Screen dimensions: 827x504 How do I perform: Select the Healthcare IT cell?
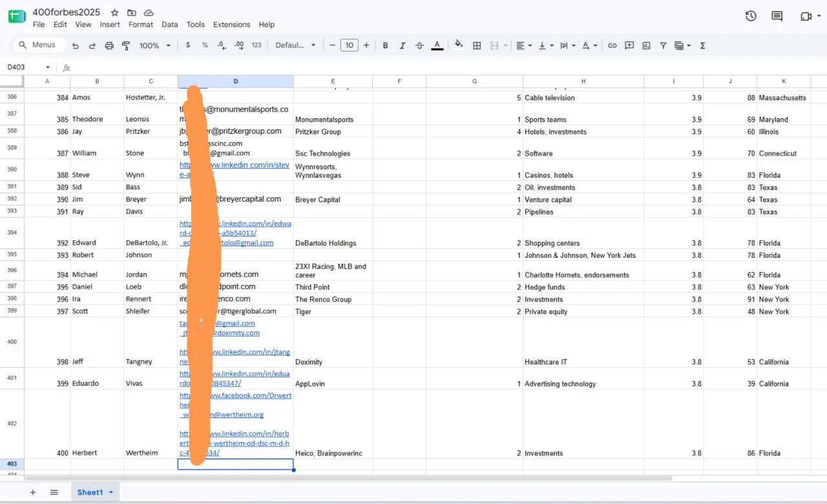pos(583,342)
